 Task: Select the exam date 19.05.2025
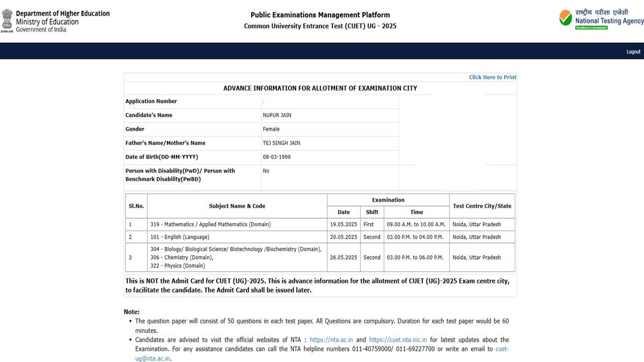point(343,224)
